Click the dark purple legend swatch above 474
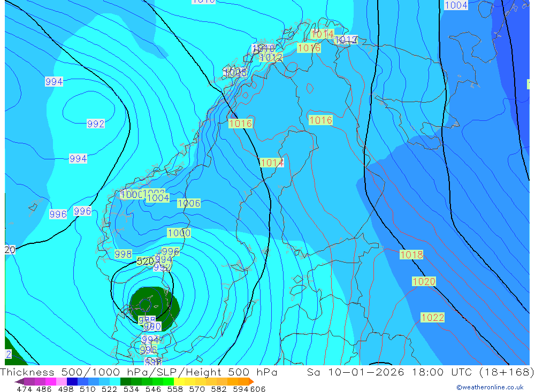Screen dimensions: 535x392 point(29,381)
